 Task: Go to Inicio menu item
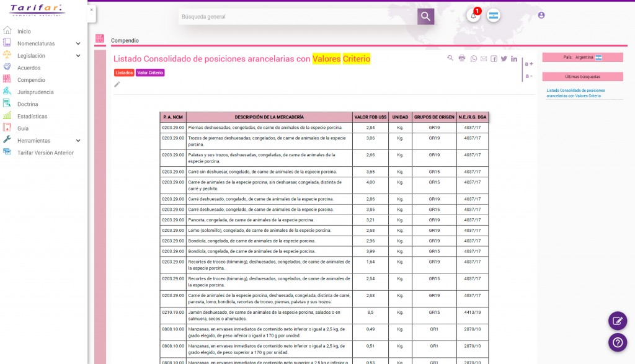tap(24, 31)
